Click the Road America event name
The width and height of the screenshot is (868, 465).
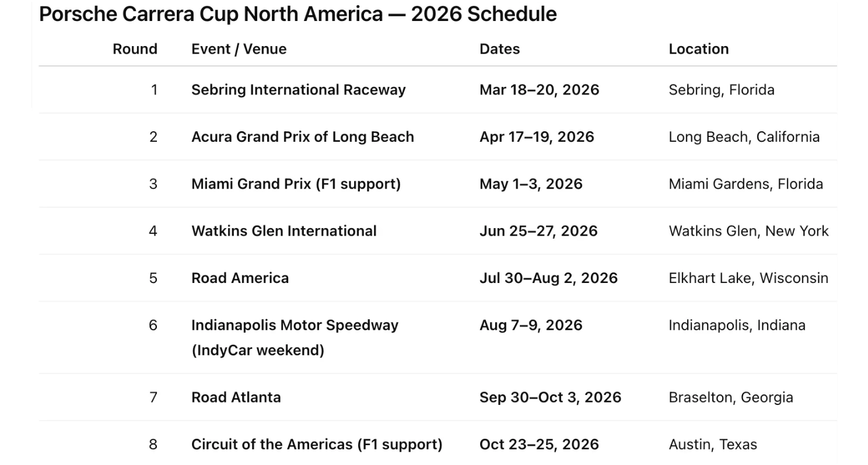(x=240, y=278)
